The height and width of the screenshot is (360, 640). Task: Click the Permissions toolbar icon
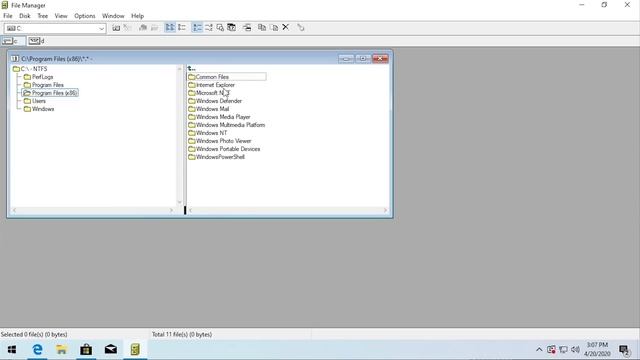pyautogui.click(x=301, y=28)
